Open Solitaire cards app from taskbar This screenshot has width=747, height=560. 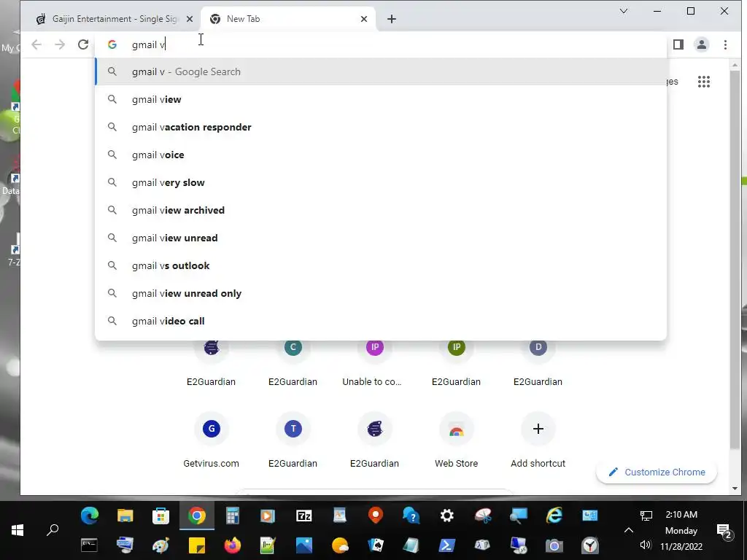click(376, 545)
